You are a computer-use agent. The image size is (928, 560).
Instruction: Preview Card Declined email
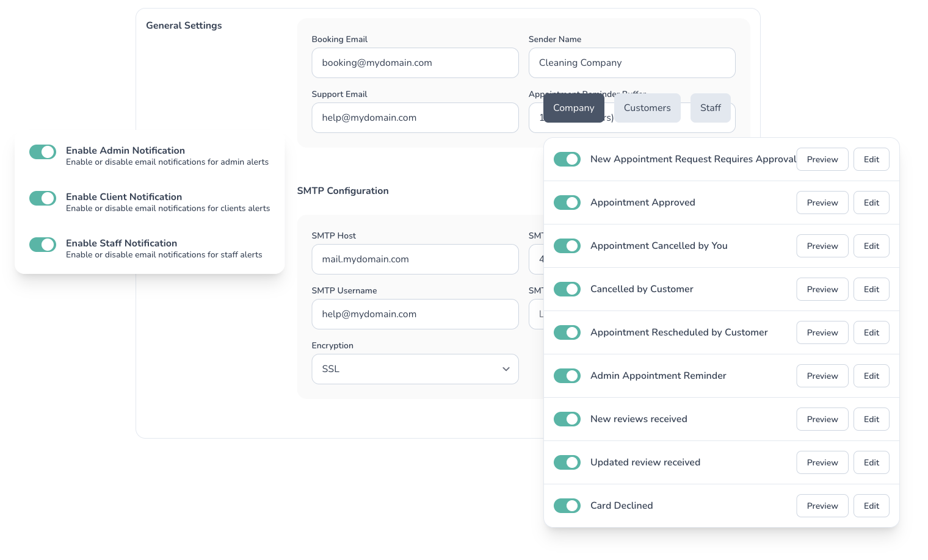click(x=822, y=506)
